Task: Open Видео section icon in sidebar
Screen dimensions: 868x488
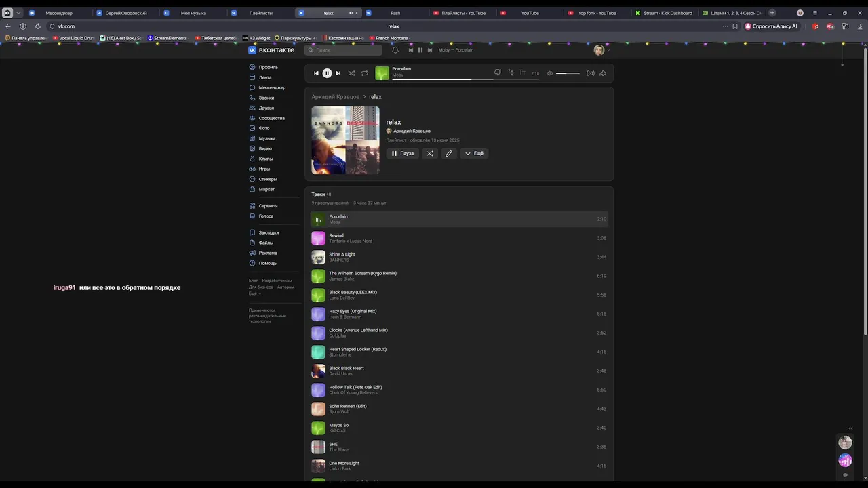Action: pyautogui.click(x=252, y=148)
